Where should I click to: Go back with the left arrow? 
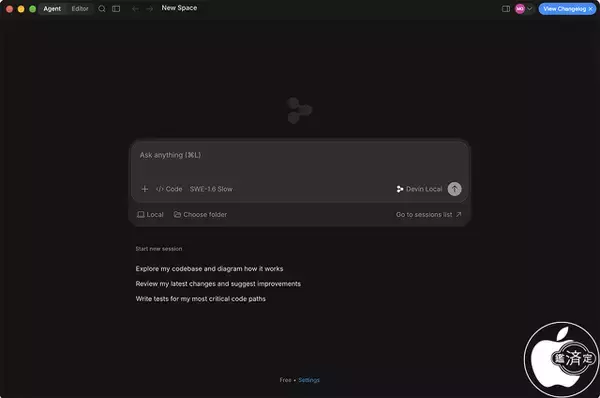[135, 8]
